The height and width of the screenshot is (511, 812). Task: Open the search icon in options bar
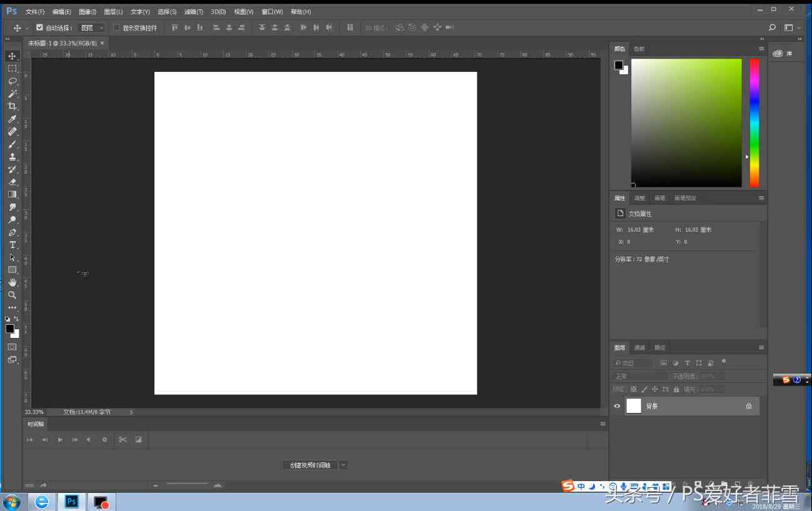772,28
